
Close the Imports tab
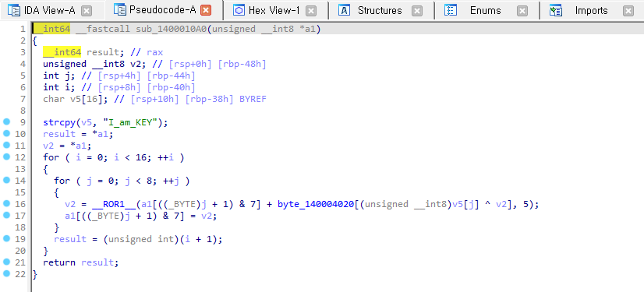tap(628, 11)
